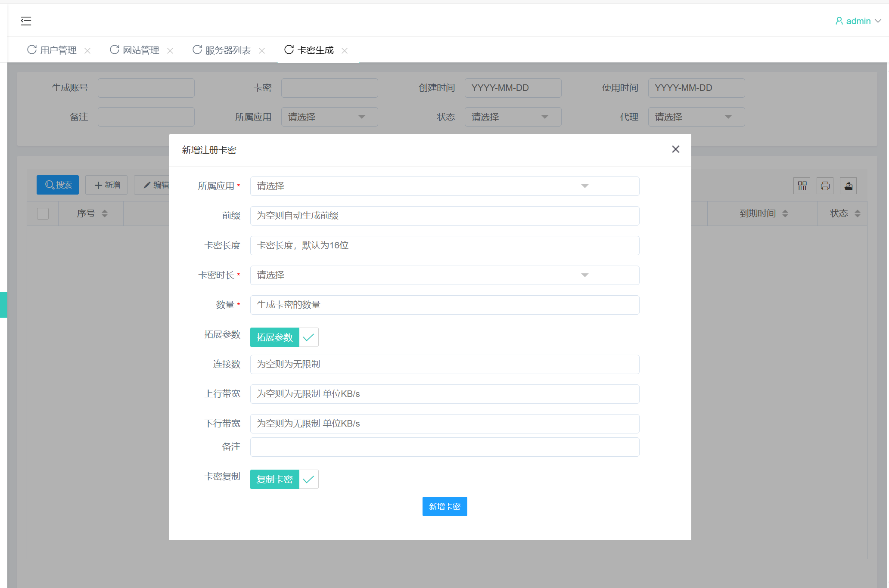
Task: Open the 所属应用 dropdown in the dialog
Action: tap(444, 186)
